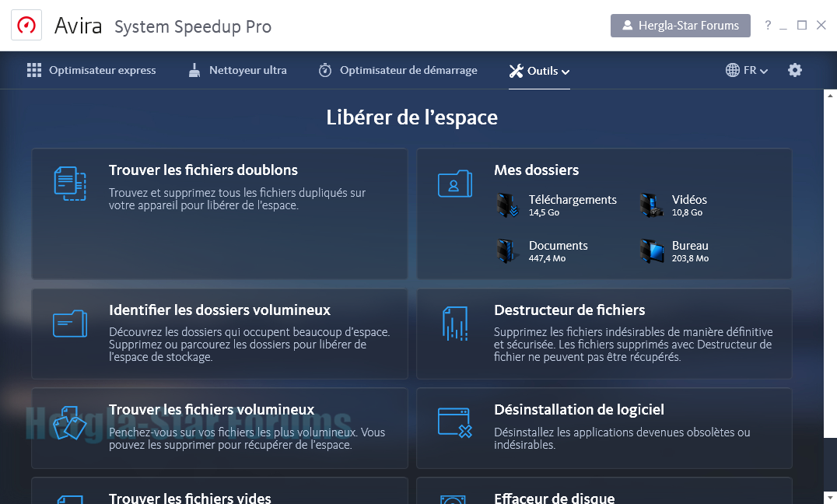Image resolution: width=837 pixels, height=504 pixels.
Task: Click the 447,4 Mo size text
Action: (x=547, y=258)
